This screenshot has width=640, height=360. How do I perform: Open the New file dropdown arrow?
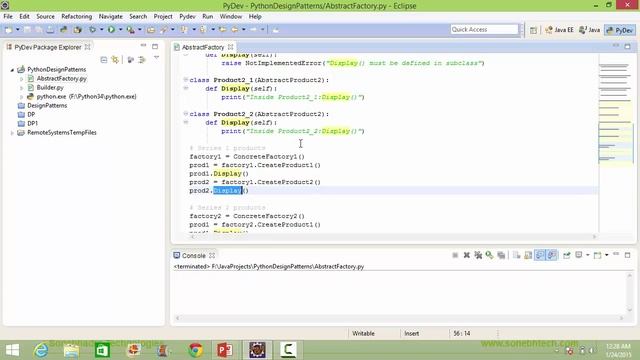(x=17, y=30)
